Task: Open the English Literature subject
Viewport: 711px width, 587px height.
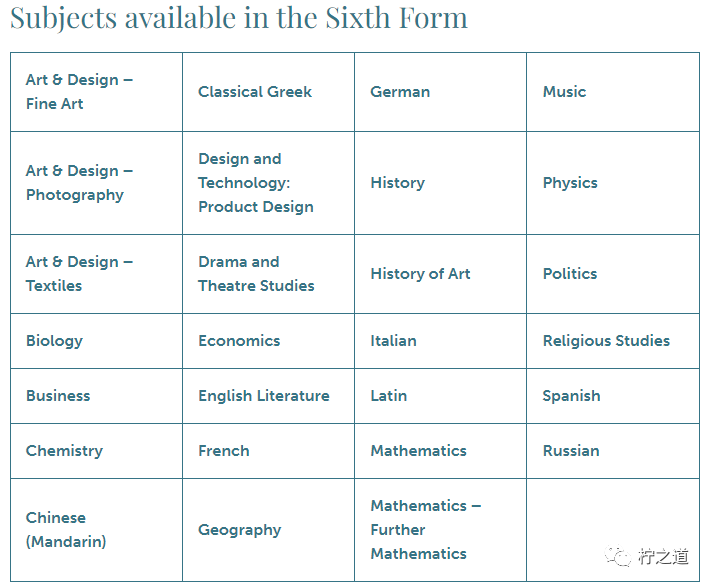Action: click(263, 396)
